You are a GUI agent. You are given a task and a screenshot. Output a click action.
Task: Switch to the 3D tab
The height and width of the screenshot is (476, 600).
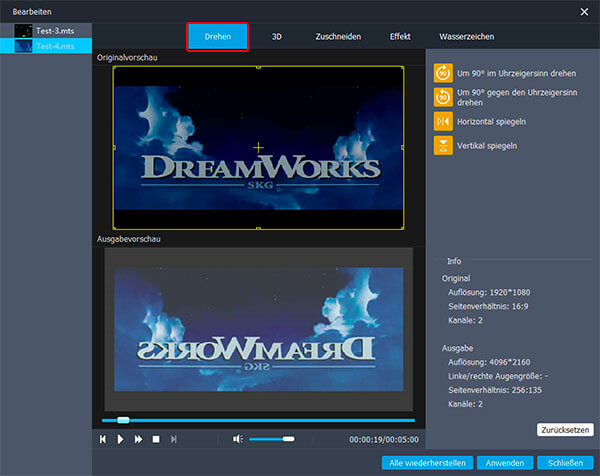pos(277,37)
